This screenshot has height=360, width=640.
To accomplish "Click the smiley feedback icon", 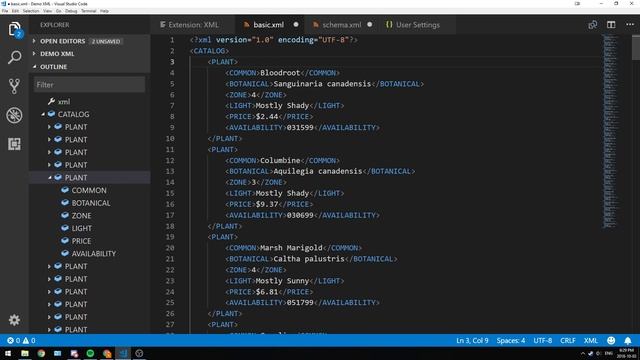I will pos(611,340).
